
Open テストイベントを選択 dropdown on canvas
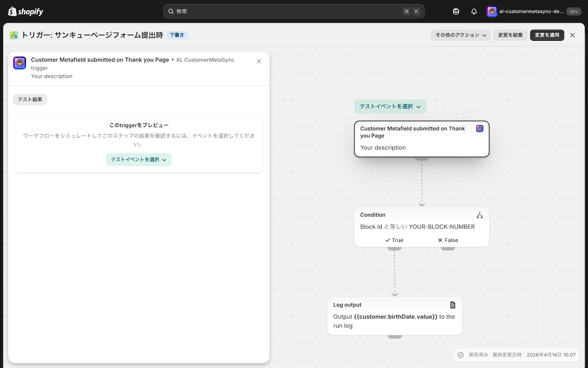tap(390, 106)
